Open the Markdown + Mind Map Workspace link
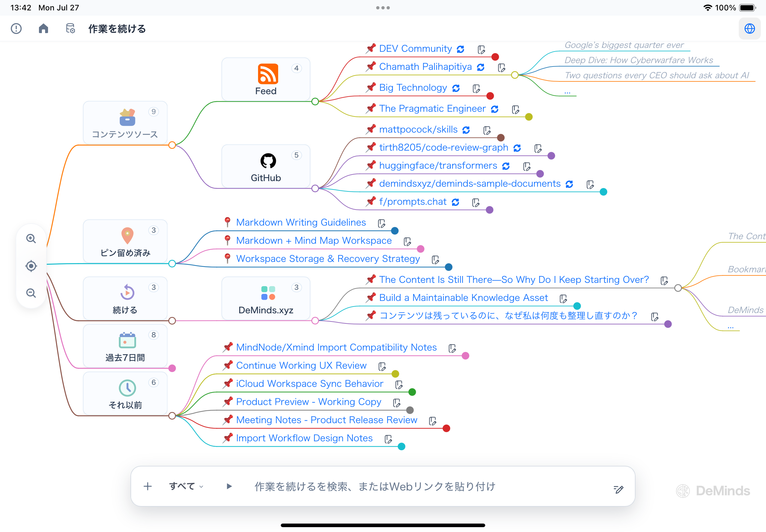766x532 pixels. 314,241
